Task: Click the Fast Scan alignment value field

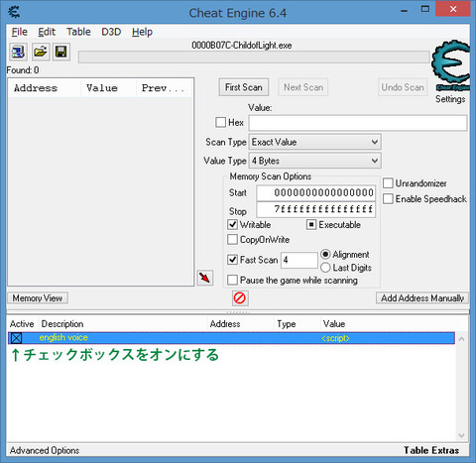Action: 299,260
